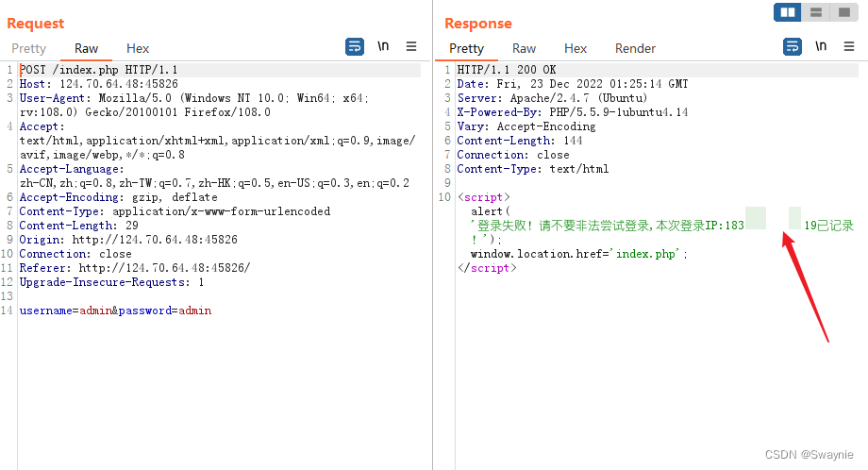Select side-by-side split layout
This screenshot has width=868, height=470.
point(788,12)
